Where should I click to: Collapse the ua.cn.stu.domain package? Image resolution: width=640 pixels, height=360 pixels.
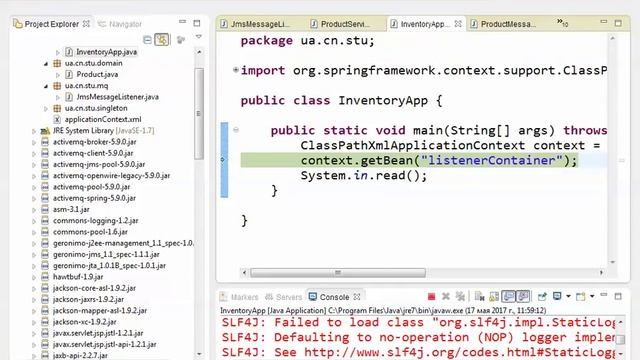click(46, 64)
